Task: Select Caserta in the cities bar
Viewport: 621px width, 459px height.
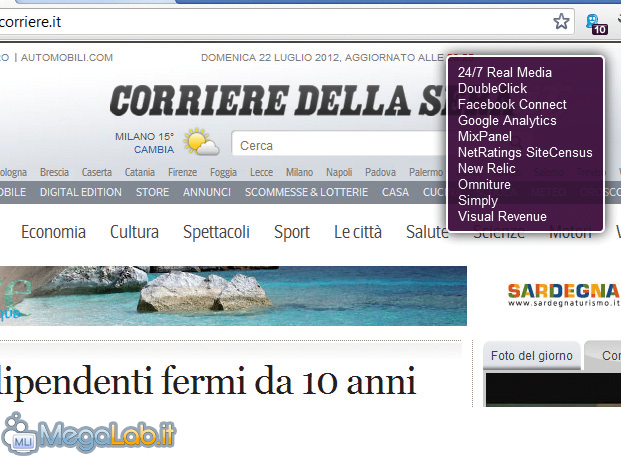Action: pyautogui.click(x=97, y=172)
